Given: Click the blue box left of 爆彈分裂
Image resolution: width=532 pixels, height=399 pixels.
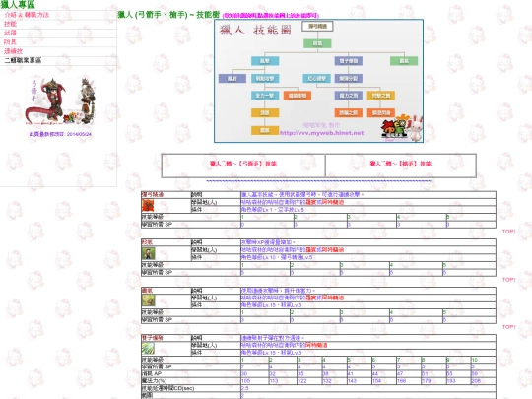Looking at the screenshot, I should click(x=316, y=79).
